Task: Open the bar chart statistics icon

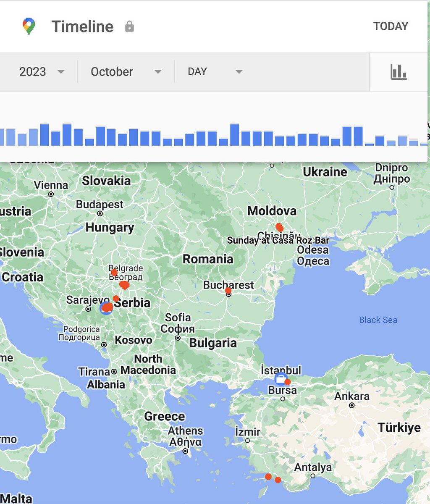Action: (x=398, y=72)
